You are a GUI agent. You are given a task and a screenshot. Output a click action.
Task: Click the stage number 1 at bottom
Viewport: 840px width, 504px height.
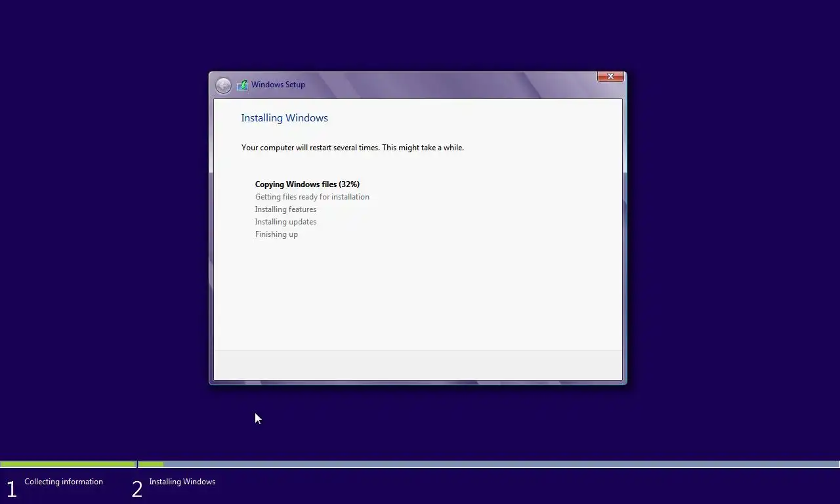point(11,489)
